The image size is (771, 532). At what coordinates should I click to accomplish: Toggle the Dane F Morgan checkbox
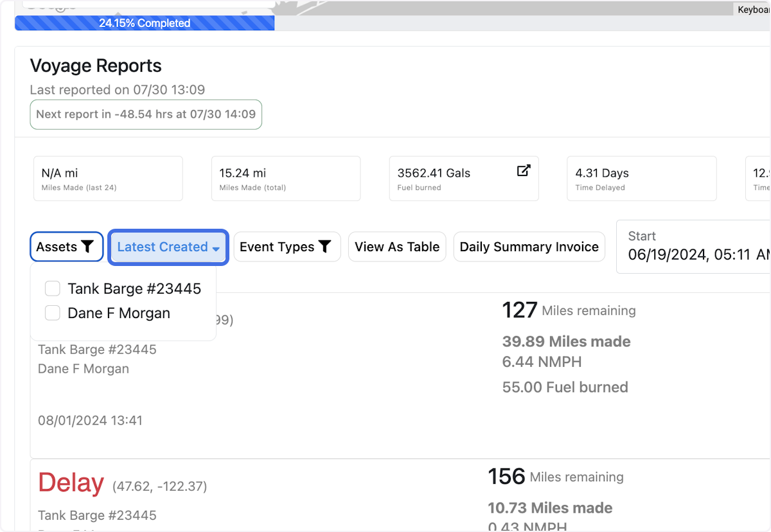[x=53, y=314]
